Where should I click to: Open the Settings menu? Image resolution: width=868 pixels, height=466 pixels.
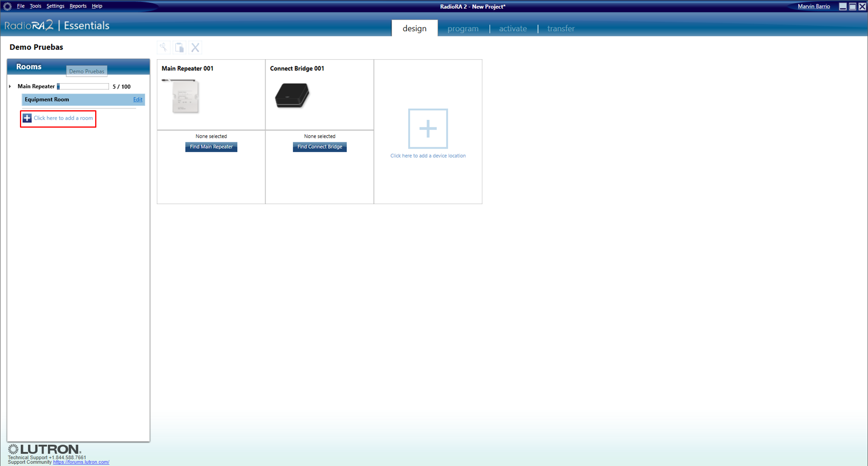tap(55, 6)
